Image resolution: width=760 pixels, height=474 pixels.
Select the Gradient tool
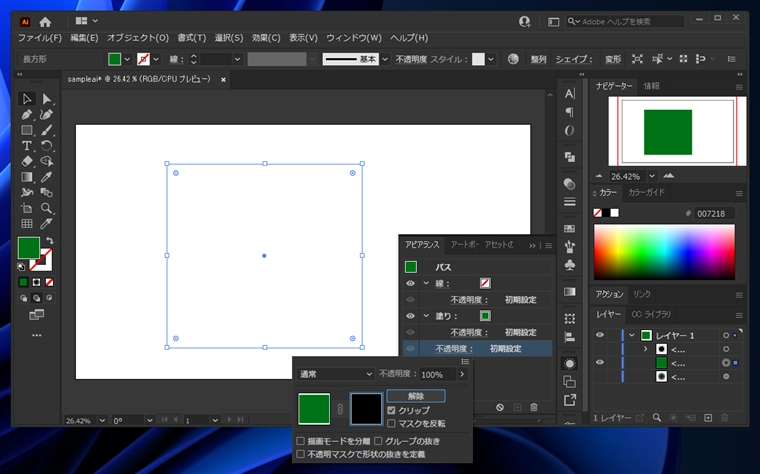click(27, 177)
